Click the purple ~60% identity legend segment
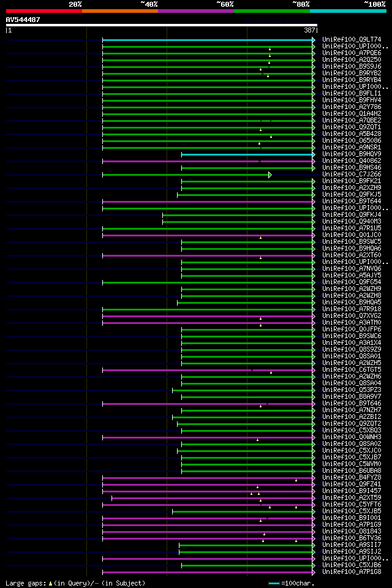Viewport: 392px width, 588px height. (x=196, y=11)
